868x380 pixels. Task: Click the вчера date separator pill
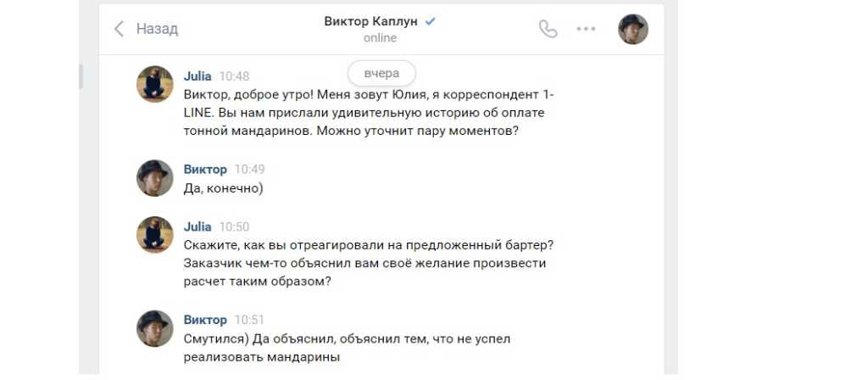coord(381,73)
